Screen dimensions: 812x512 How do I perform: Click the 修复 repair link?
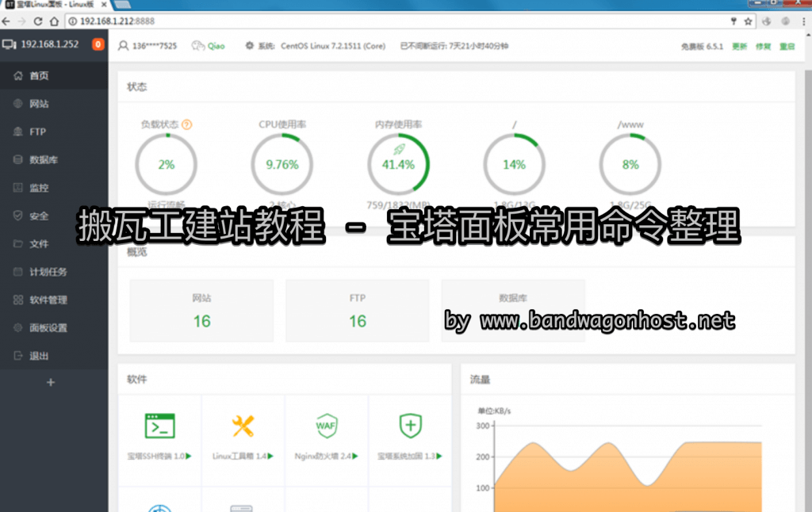[764, 47]
